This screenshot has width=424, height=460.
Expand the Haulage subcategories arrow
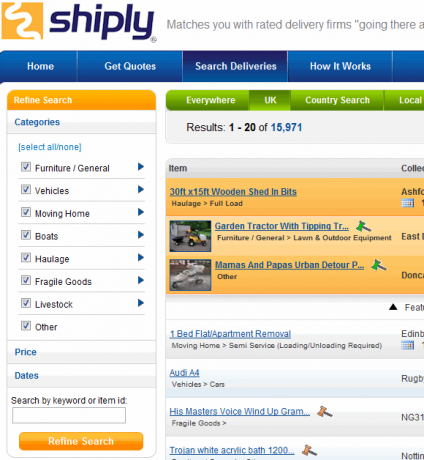pyautogui.click(x=141, y=257)
